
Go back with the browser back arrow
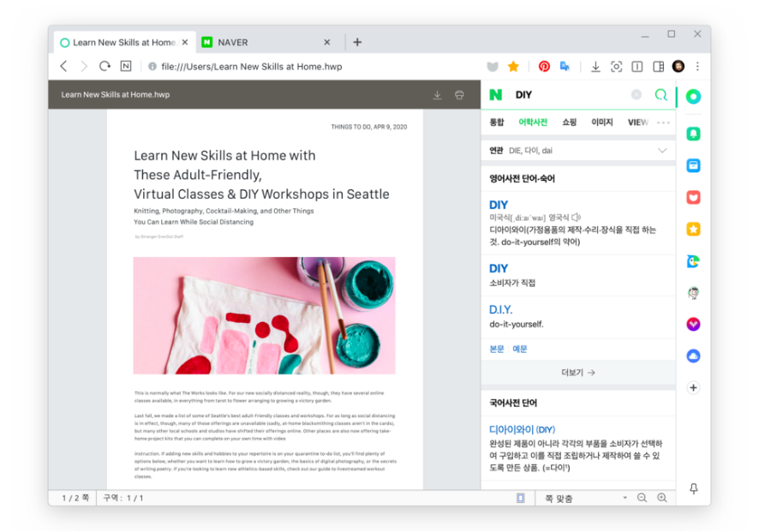63,66
